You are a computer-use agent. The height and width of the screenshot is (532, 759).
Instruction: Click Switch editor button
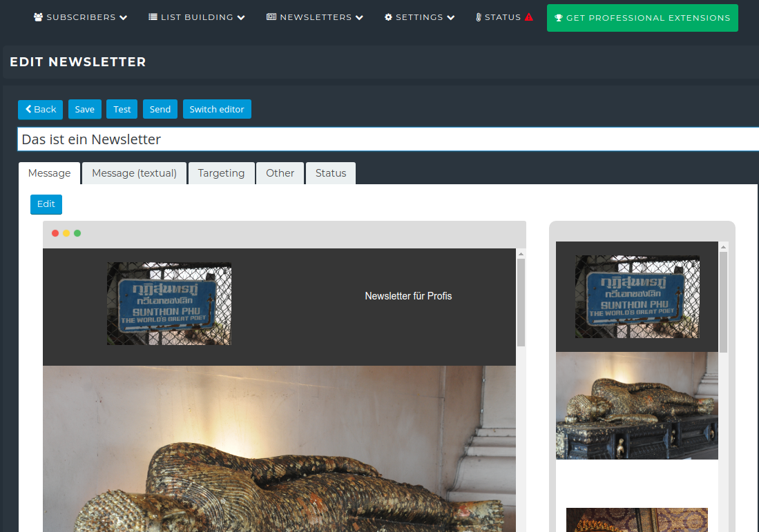pyautogui.click(x=217, y=109)
